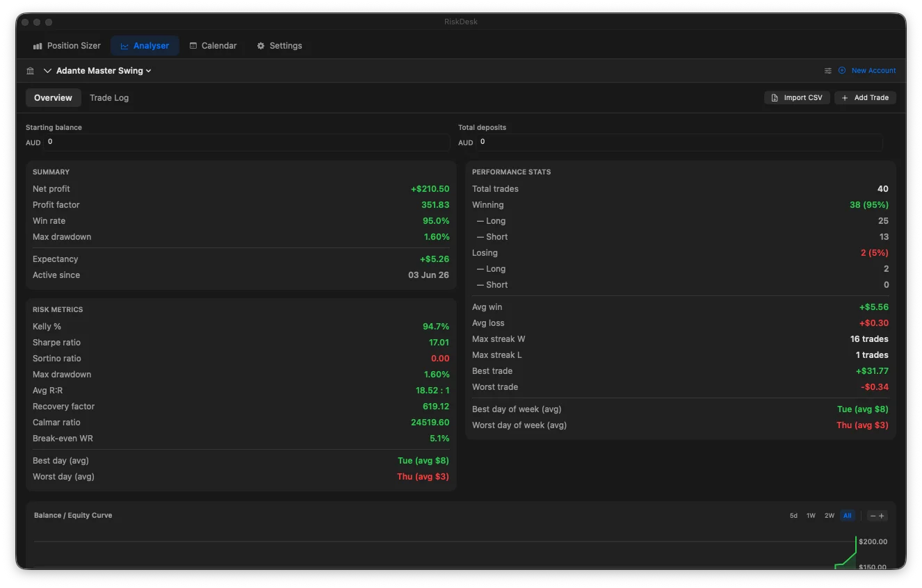Select the 5d equity curve range
Viewport: 922px width, 588px height.
click(x=793, y=516)
